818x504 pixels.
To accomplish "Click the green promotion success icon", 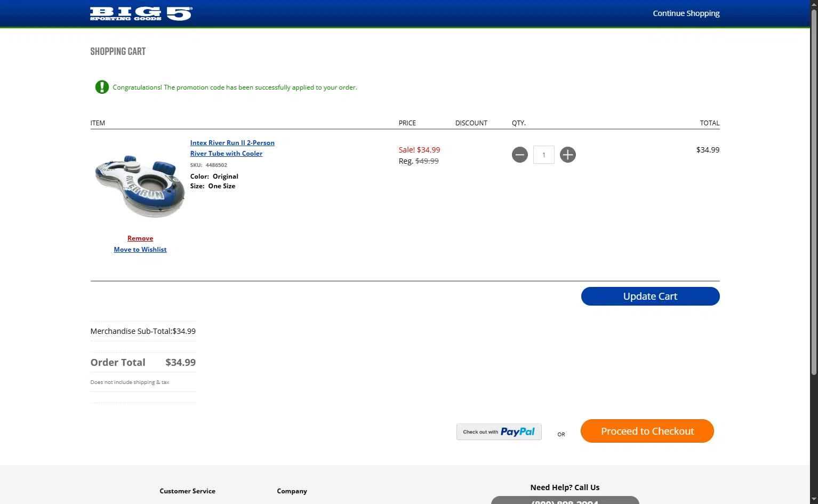I will pos(102,87).
